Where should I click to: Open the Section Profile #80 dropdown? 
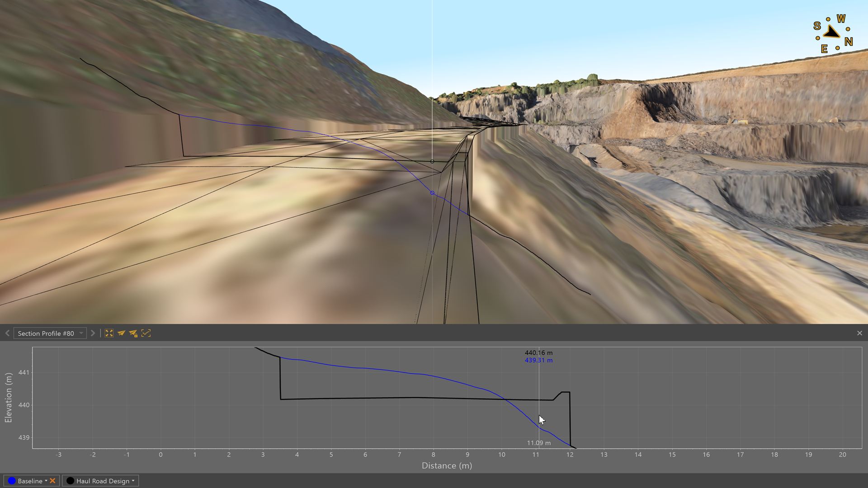(x=81, y=333)
